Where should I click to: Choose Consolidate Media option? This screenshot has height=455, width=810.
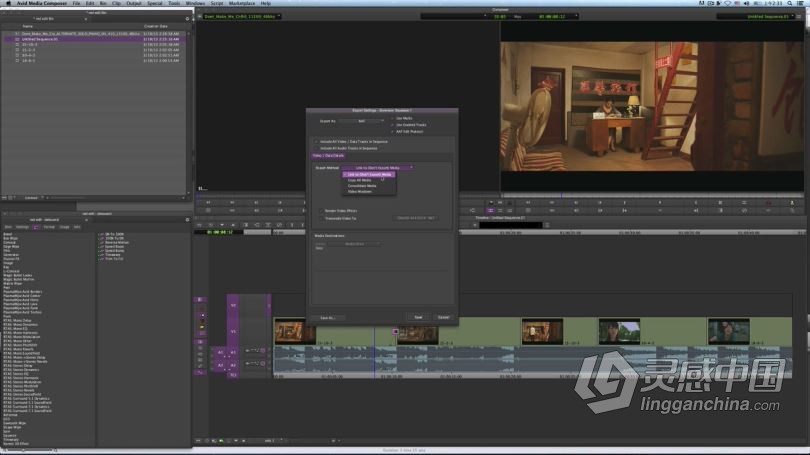pyautogui.click(x=362, y=186)
